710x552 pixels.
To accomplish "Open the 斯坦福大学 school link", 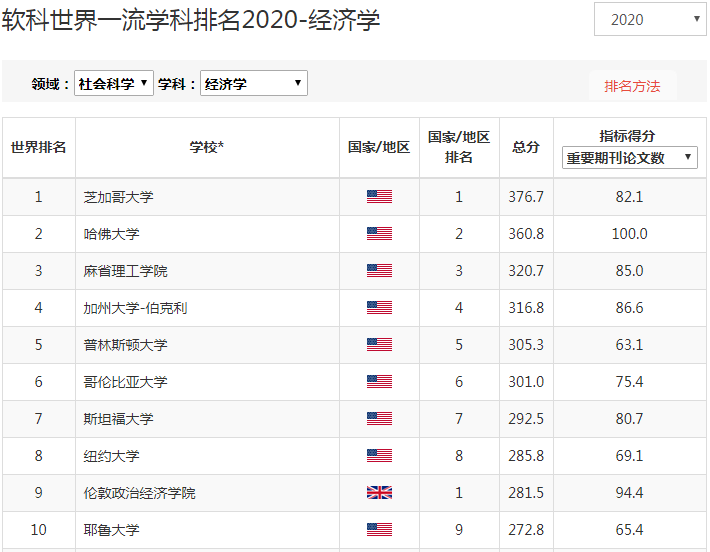I will 119,419.
